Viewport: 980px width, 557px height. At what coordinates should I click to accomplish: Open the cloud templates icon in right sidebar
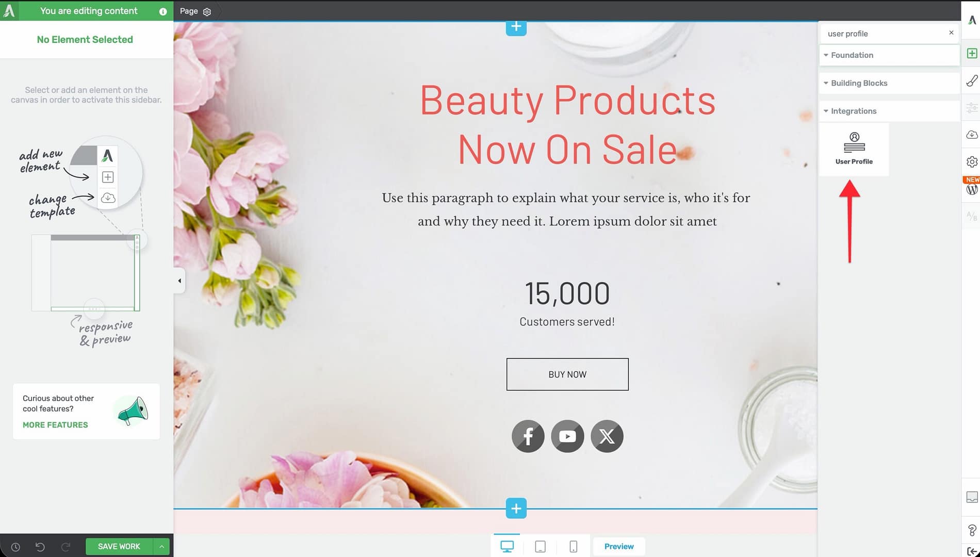(972, 135)
